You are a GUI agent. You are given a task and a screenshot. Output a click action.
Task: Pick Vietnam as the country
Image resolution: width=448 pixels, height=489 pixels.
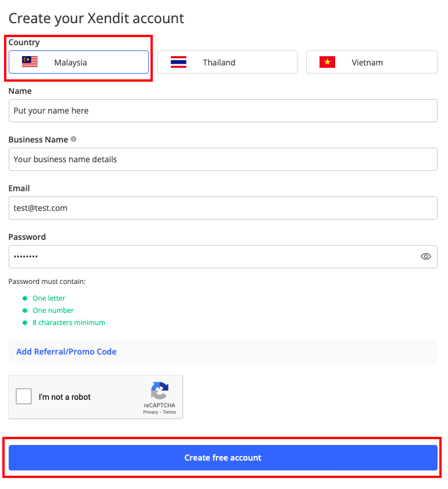pos(372,62)
